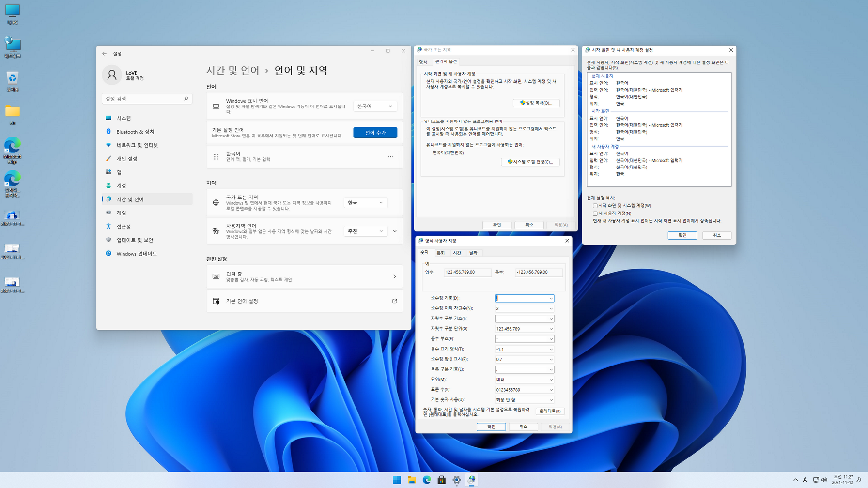Image resolution: width=868 pixels, height=488 pixels.
Task: Open the 계정 settings category
Action: pyautogui.click(x=147, y=186)
